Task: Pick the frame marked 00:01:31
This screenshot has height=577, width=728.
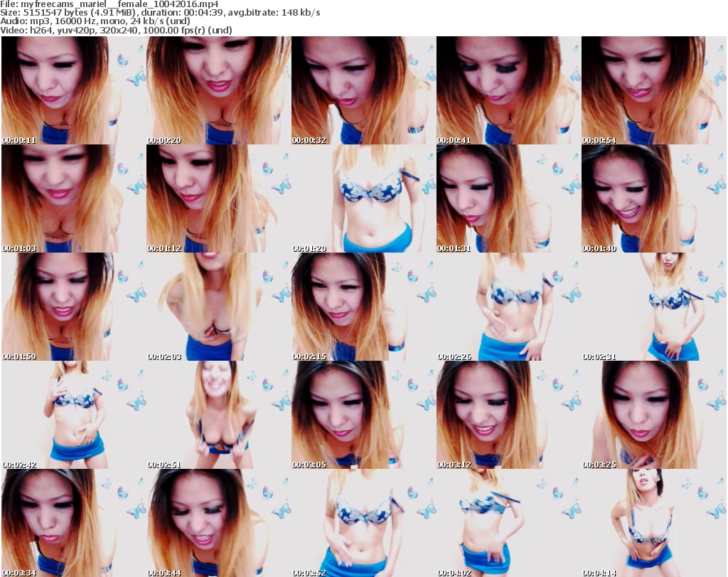Action: [508, 198]
